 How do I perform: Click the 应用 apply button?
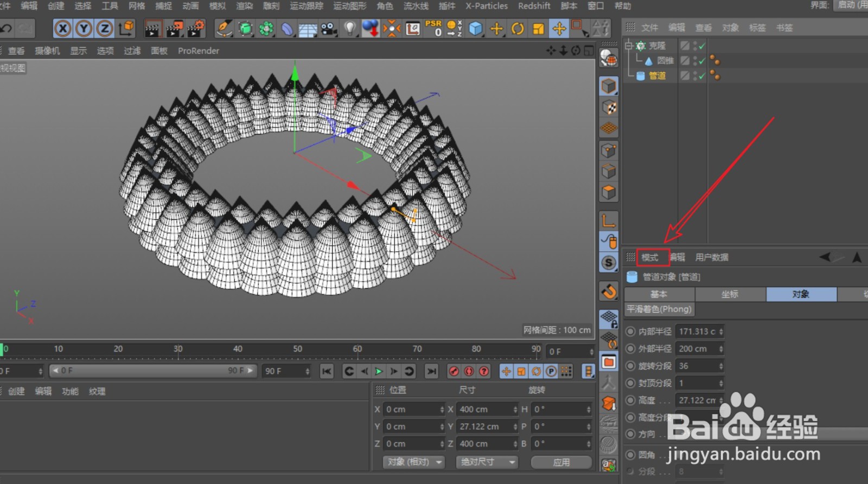[561, 462]
